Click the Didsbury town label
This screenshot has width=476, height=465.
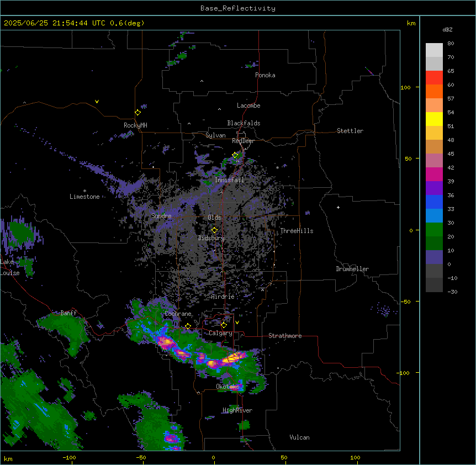pyautogui.click(x=211, y=238)
